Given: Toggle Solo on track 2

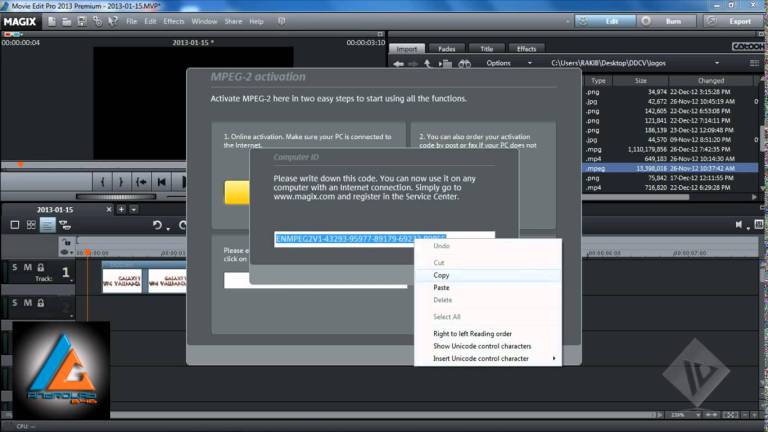Looking at the screenshot, I should (x=14, y=303).
